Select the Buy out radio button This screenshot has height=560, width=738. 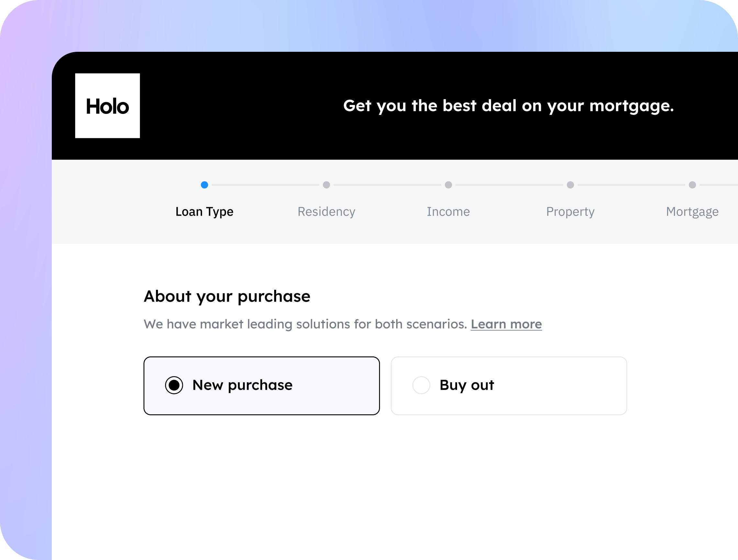(x=421, y=385)
